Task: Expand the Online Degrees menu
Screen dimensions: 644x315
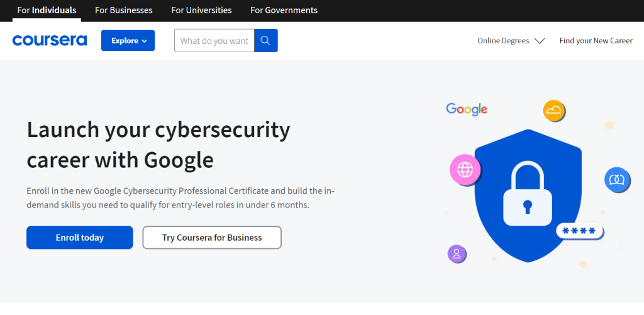Action: pyautogui.click(x=503, y=41)
